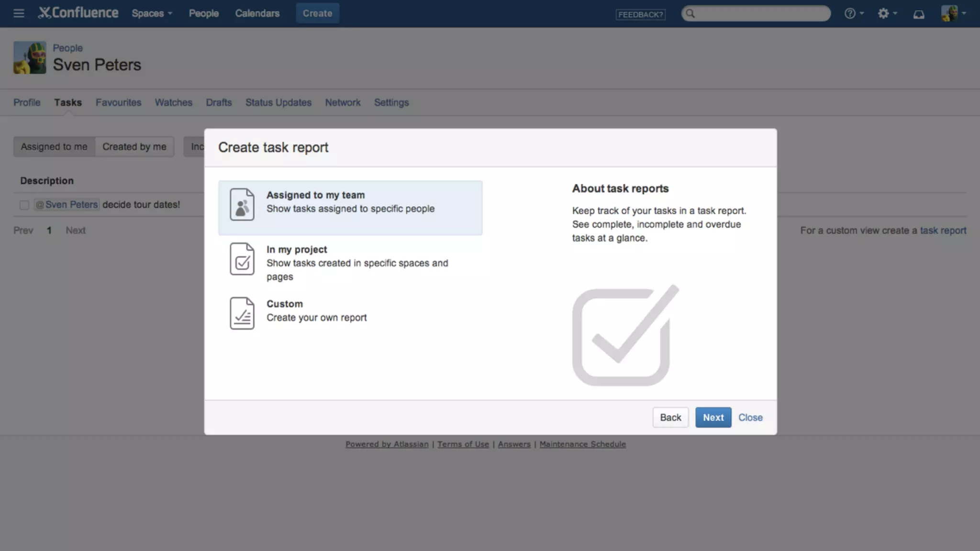Open the help question-mark menu
Screen dimensions: 980x551
click(850, 13)
